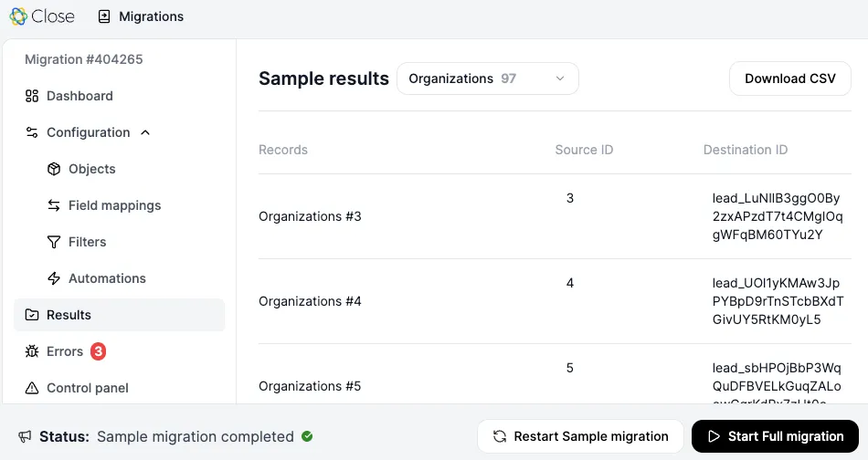Click the Migration #404265 title
The height and width of the screenshot is (460, 868).
coord(83,59)
